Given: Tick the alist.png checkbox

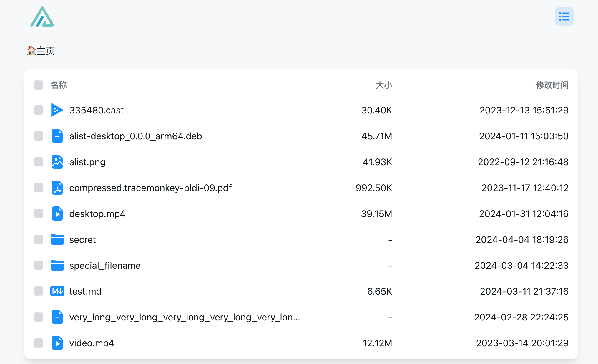Looking at the screenshot, I should (x=39, y=162).
